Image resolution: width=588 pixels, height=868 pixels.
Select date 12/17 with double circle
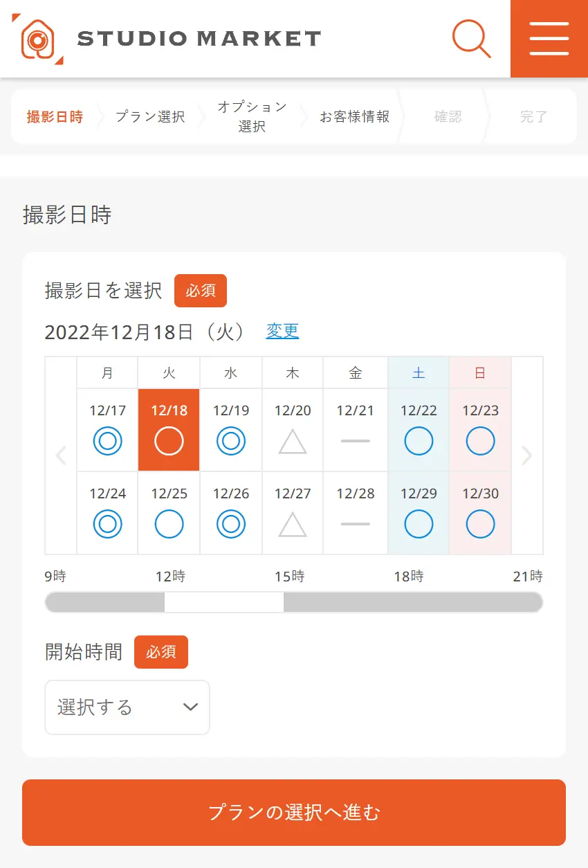click(x=107, y=430)
